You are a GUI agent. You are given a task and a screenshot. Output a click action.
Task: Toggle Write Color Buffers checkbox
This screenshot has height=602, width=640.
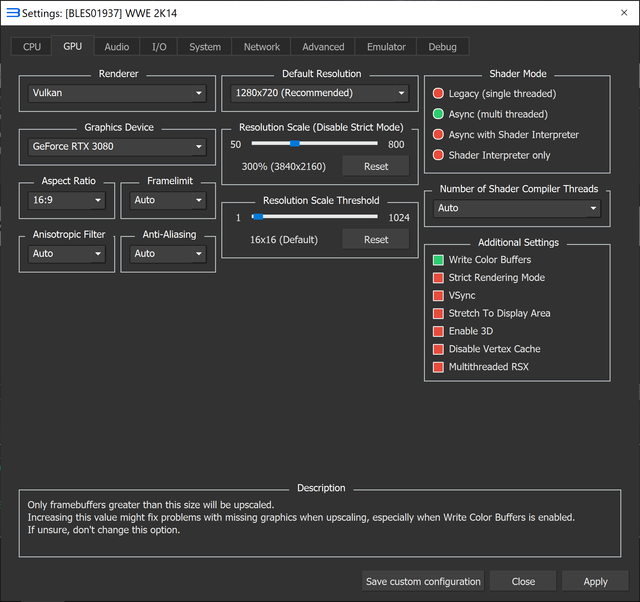click(x=482, y=260)
